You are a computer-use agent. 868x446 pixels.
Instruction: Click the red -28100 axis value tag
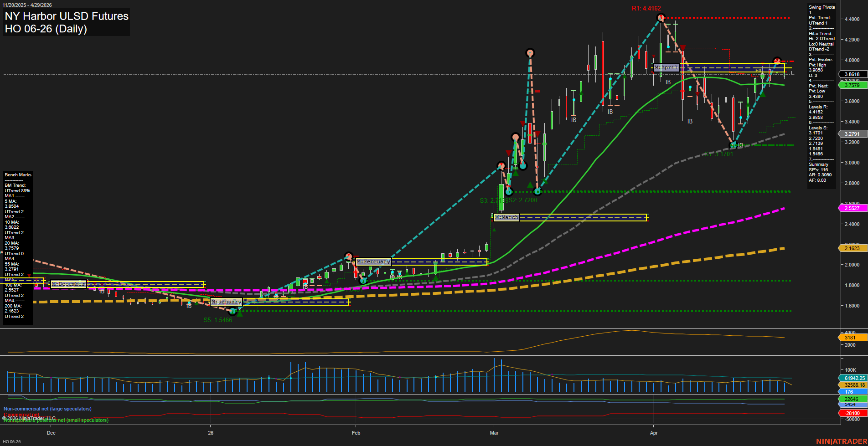tap(852, 413)
